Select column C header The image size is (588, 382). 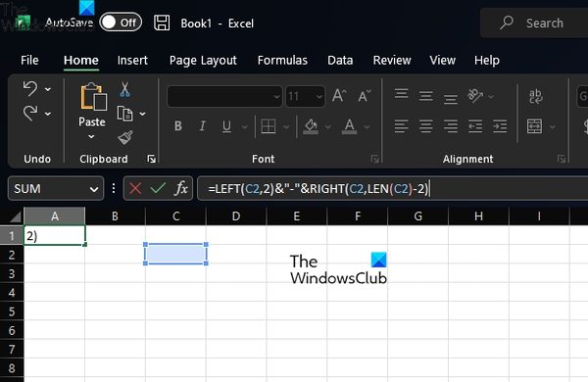[x=175, y=215]
